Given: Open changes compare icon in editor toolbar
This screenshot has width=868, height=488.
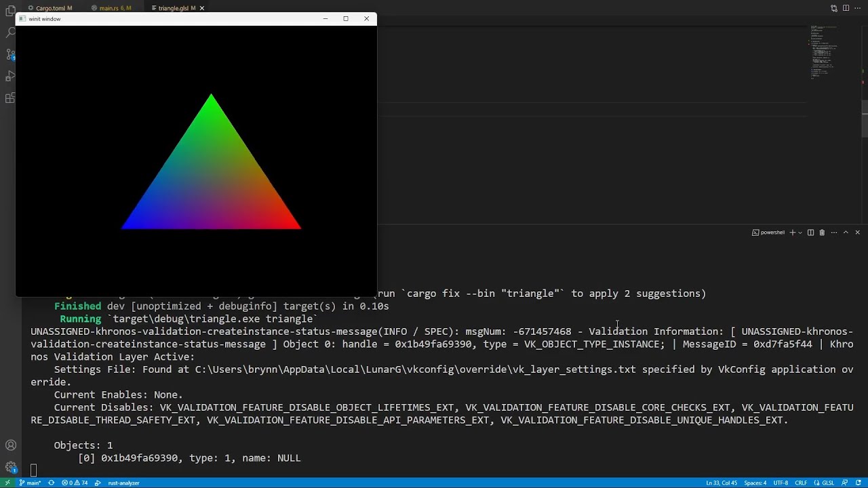Looking at the screenshot, I should click(x=834, y=8).
